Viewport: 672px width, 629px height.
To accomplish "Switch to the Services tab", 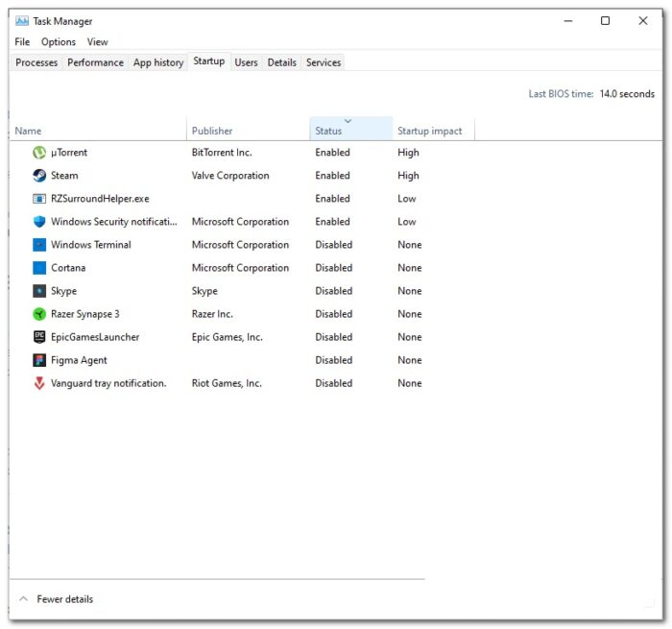I will 324,62.
